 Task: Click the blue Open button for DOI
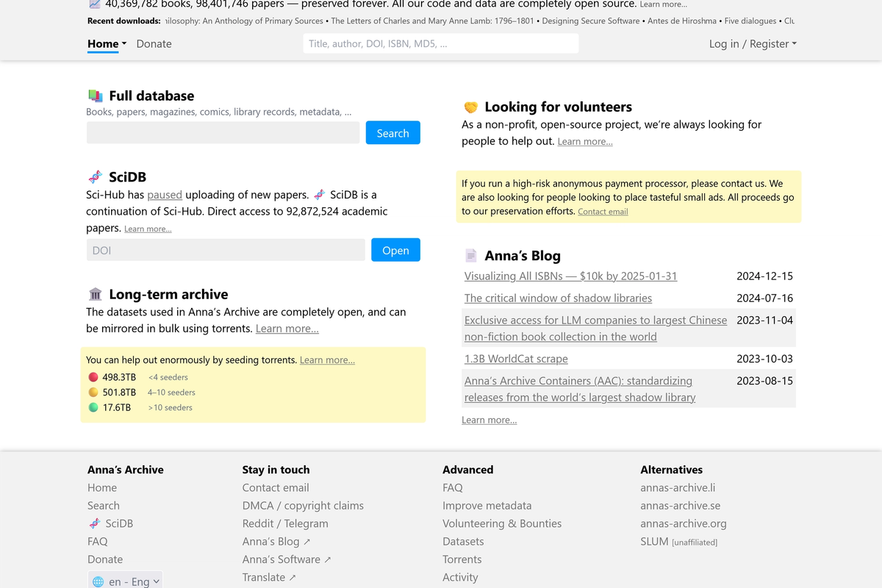tap(395, 250)
